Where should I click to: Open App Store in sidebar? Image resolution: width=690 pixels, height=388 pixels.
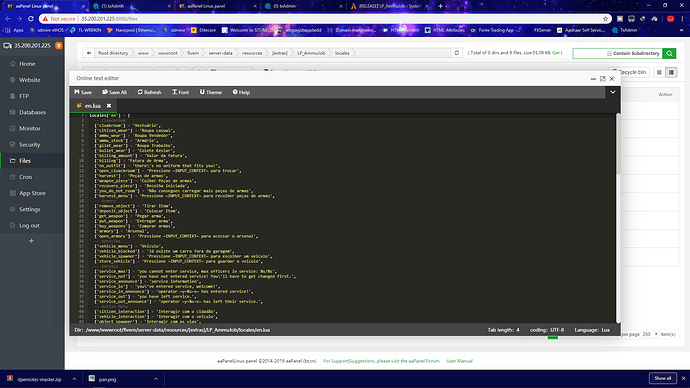[32, 193]
